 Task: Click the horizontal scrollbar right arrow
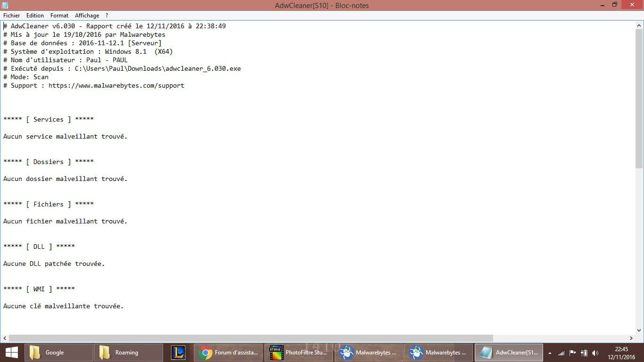tap(631, 338)
